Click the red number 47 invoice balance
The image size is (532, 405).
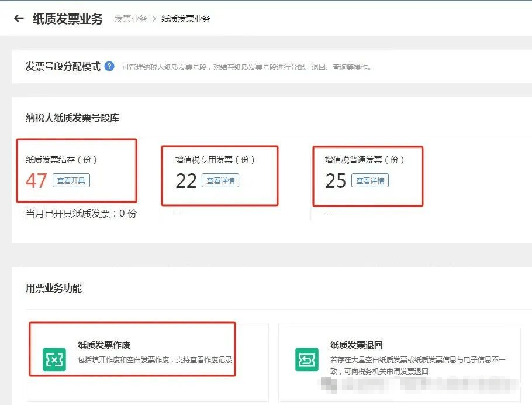tap(36, 181)
